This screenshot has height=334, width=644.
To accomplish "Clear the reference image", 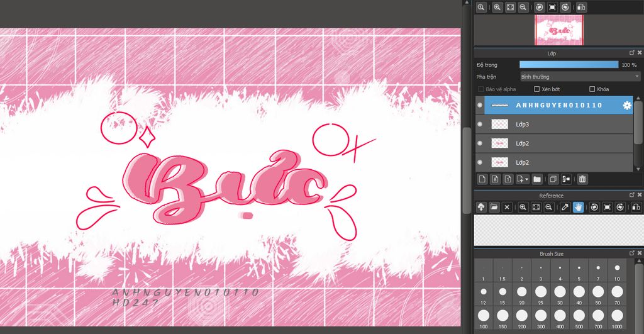I will (507, 207).
